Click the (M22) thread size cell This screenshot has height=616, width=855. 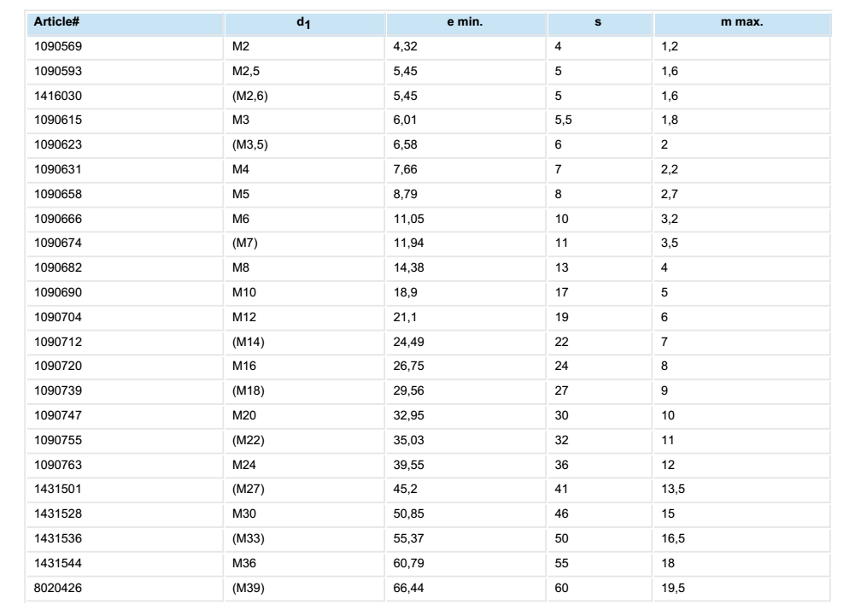(x=246, y=439)
